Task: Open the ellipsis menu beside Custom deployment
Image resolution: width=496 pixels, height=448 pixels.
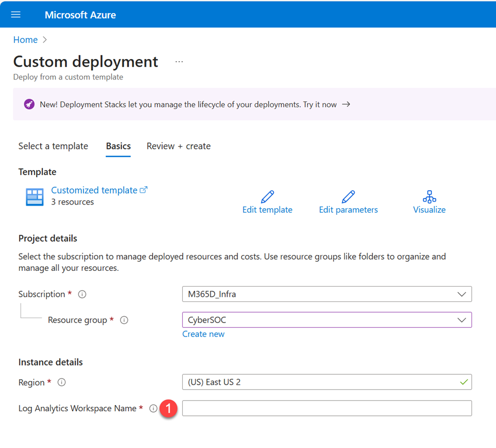Action: (179, 62)
